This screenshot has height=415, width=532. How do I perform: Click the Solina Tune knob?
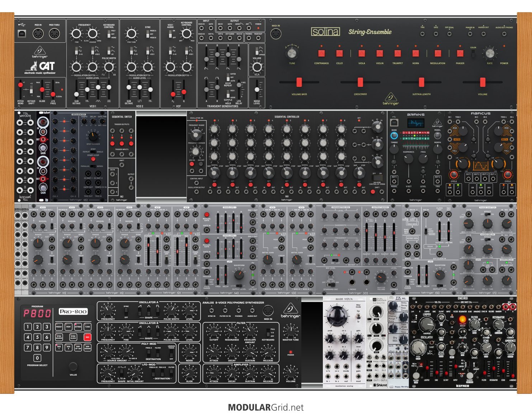292,54
